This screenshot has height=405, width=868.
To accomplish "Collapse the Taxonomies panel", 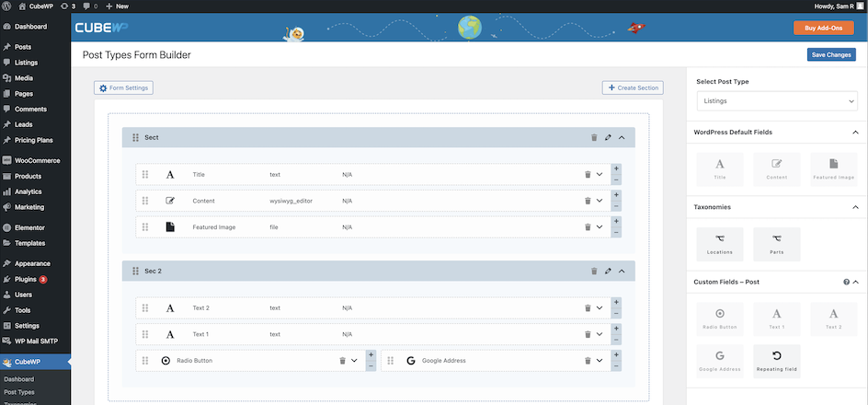I will (855, 207).
